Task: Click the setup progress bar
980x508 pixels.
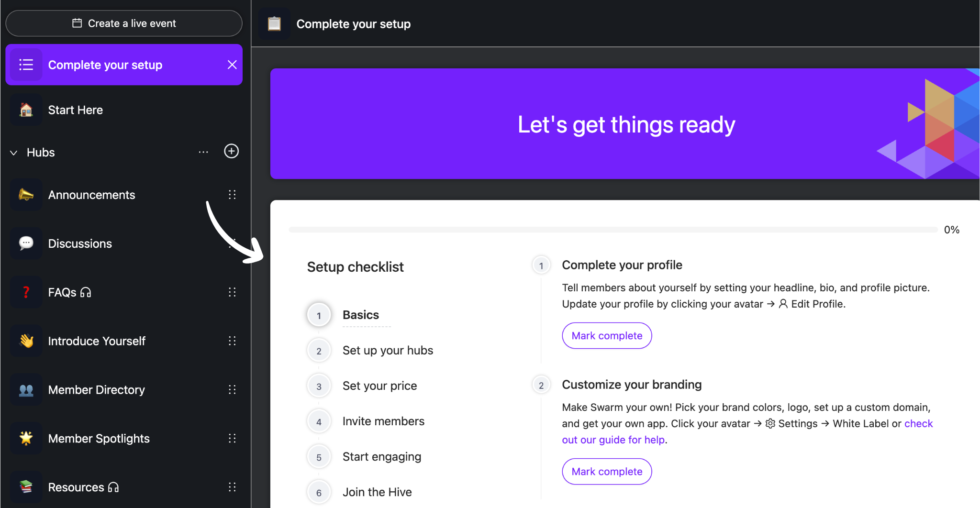Action: 612,230
